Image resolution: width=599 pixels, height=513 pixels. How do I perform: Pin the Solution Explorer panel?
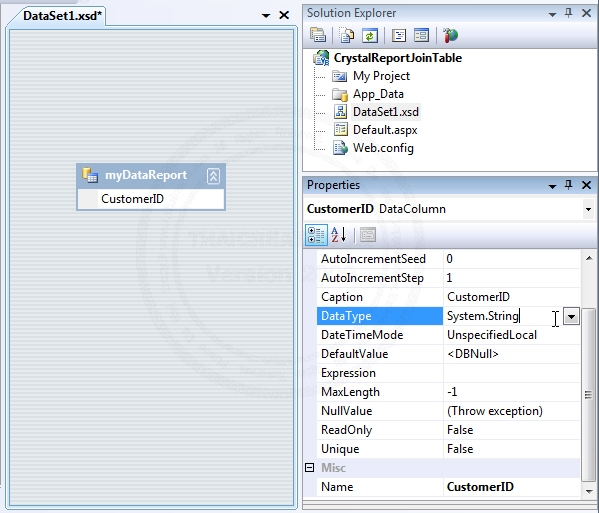tap(568, 13)
